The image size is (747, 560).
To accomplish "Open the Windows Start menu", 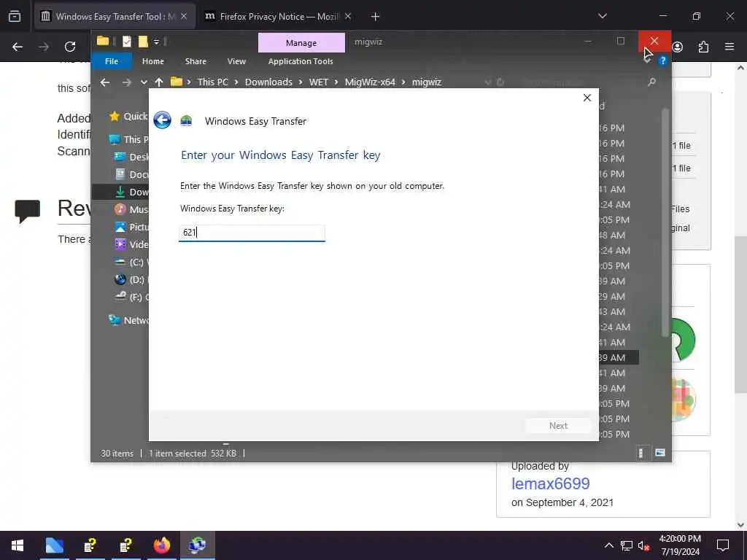I will [x=18, y=545].
